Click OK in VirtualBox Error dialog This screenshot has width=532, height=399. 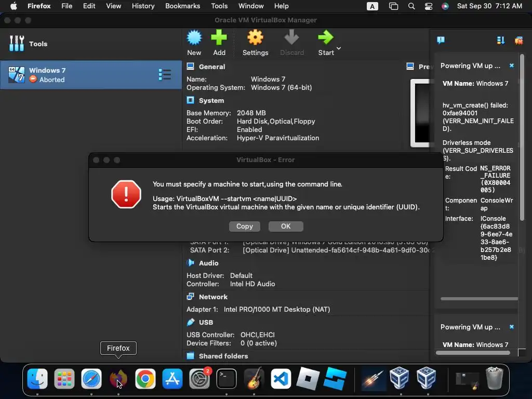[286, 227]
